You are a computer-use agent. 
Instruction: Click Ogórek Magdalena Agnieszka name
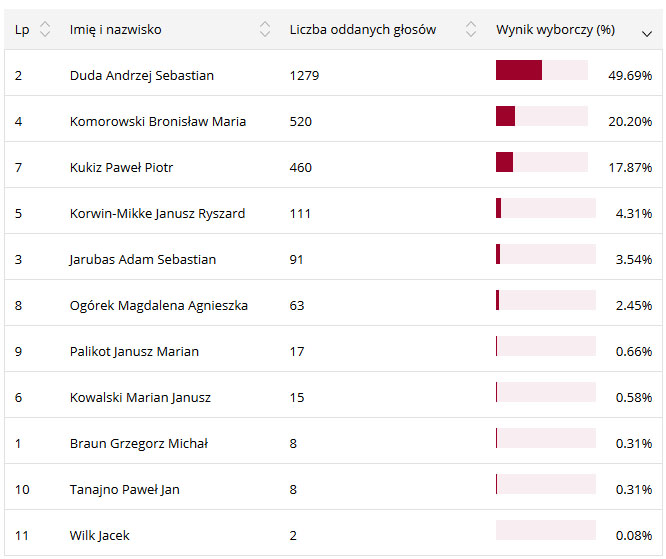tap(158, 305)
